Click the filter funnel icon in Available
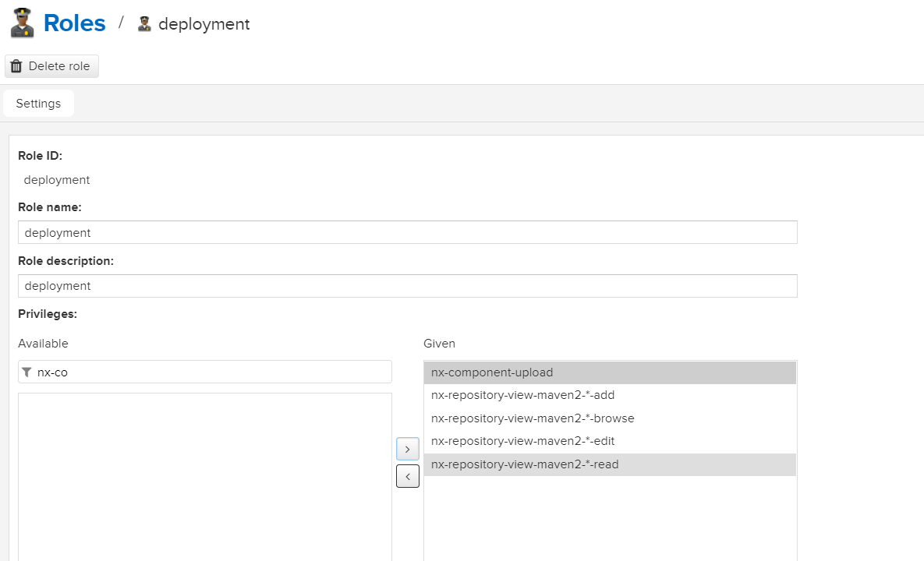 point(27,372)
